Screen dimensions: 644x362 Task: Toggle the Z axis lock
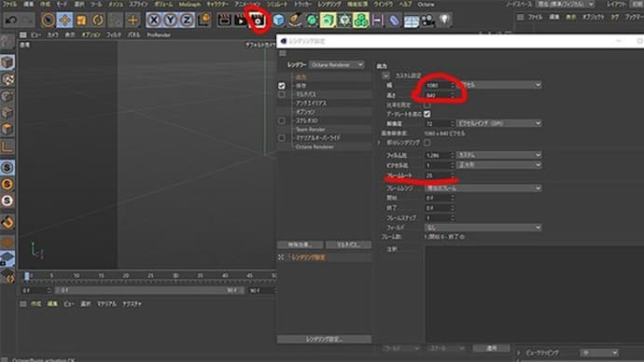tap(187, 20)
